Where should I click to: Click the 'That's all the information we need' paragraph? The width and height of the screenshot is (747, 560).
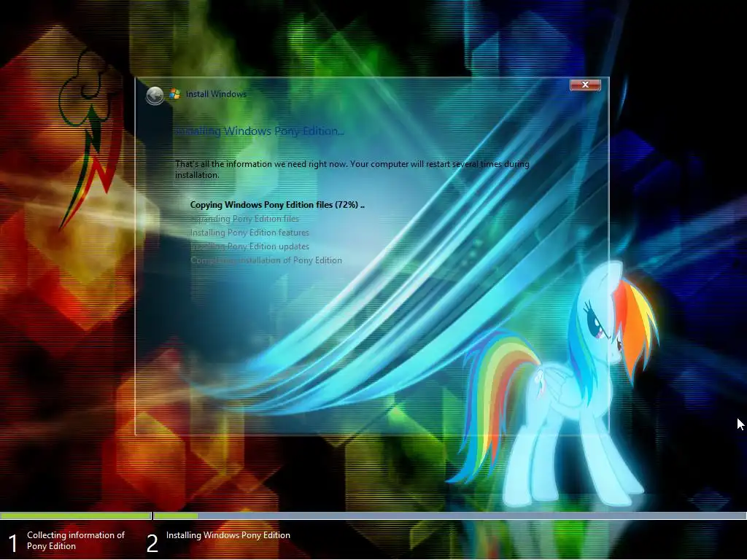[x=352, y=169]
